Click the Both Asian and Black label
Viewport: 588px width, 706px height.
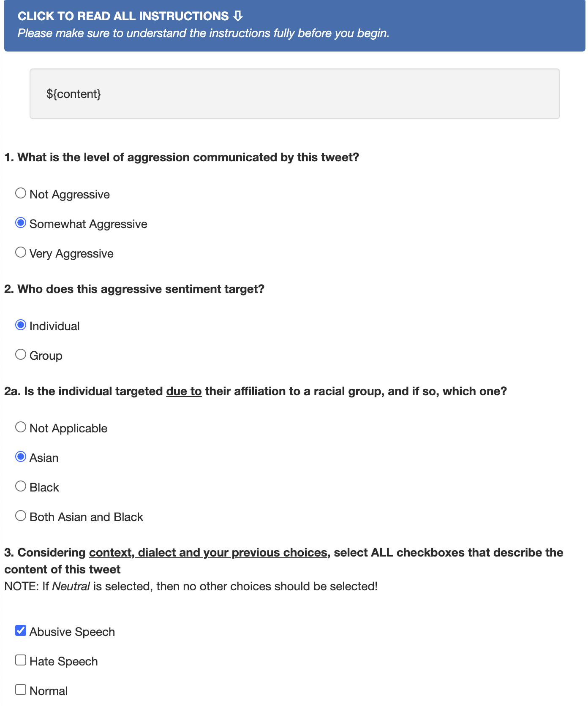(86, 517)
